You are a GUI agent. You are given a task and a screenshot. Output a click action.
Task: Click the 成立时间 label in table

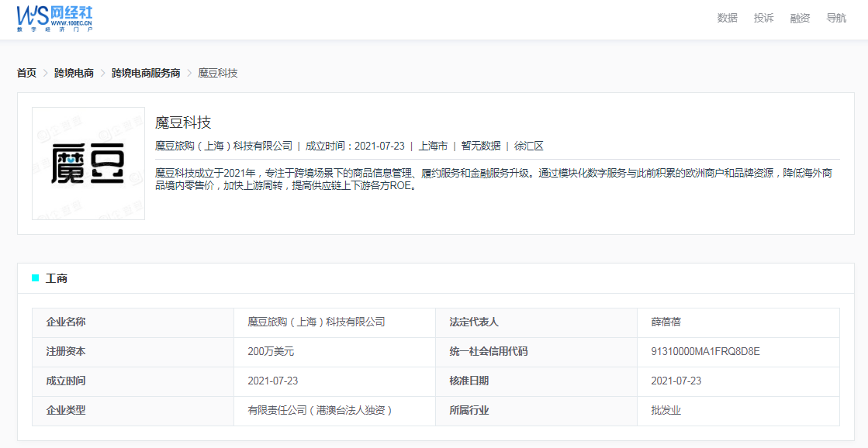(133, 381)
